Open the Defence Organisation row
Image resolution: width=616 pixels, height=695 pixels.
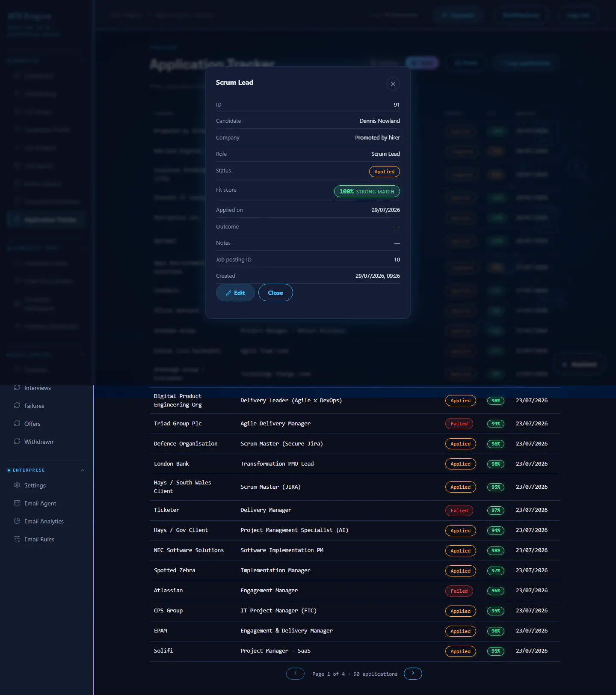tap(355, 444)
